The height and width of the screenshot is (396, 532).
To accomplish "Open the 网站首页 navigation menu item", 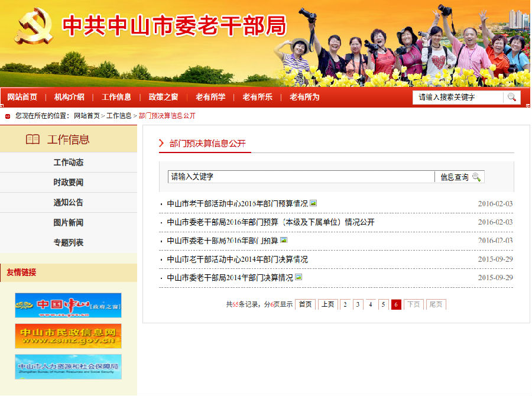I will click(x=22, y=97).
